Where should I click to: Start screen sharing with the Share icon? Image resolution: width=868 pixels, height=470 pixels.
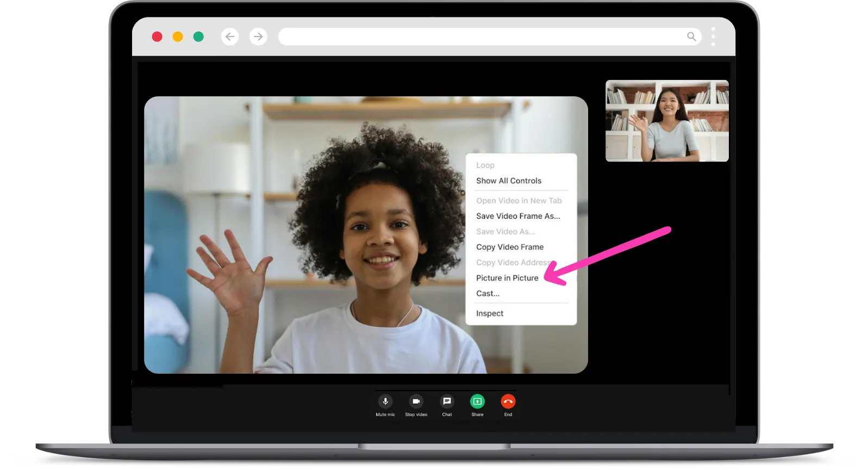coord(477,401)
